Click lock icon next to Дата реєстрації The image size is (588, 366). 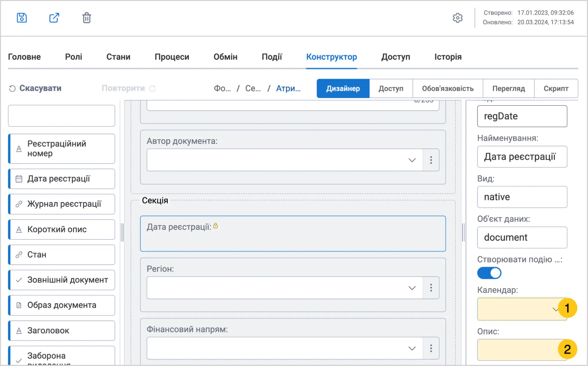tap(216, 226)
